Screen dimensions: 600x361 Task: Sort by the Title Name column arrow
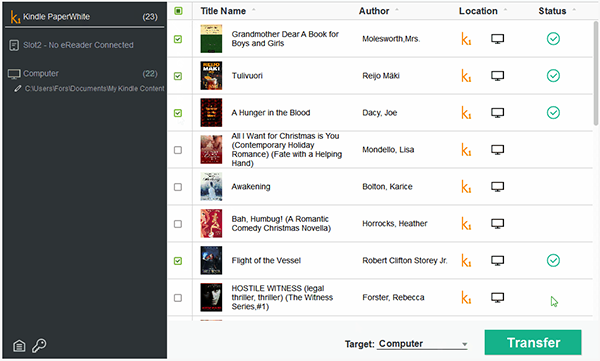[x=254, y=10]
